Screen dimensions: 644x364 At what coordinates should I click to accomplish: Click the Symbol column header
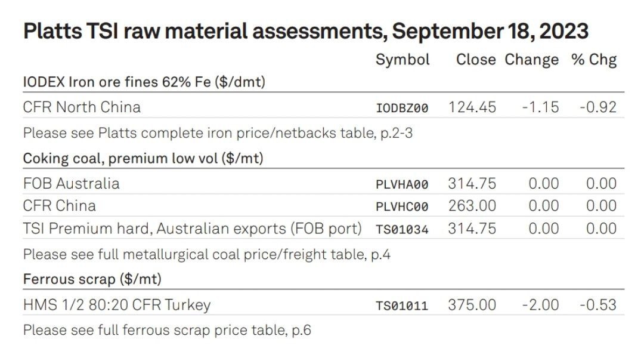(402, 60)
